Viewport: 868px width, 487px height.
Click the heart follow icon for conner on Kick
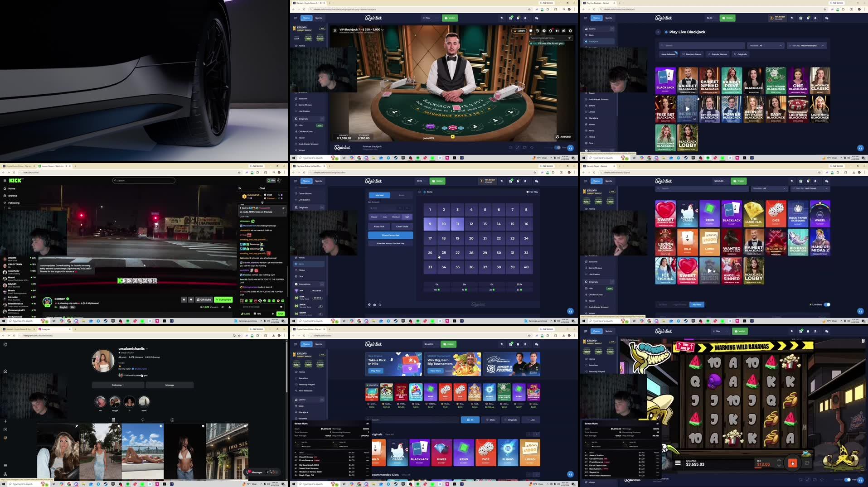coord(191,299)
